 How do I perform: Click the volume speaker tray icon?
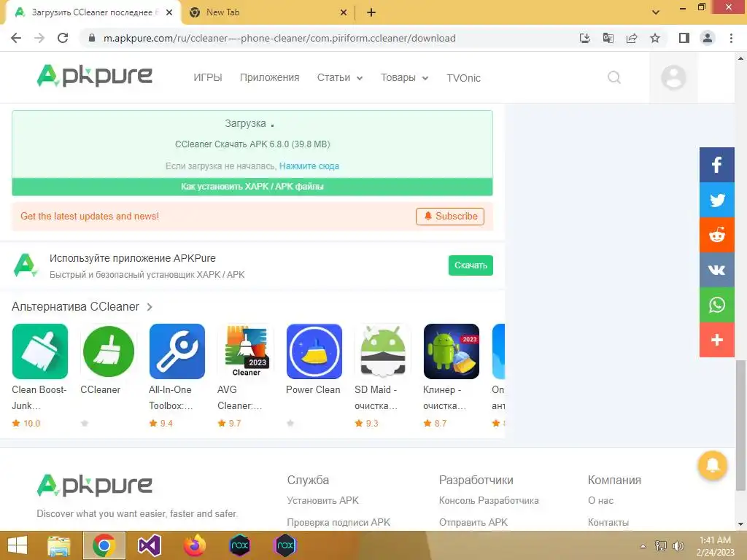678,546
